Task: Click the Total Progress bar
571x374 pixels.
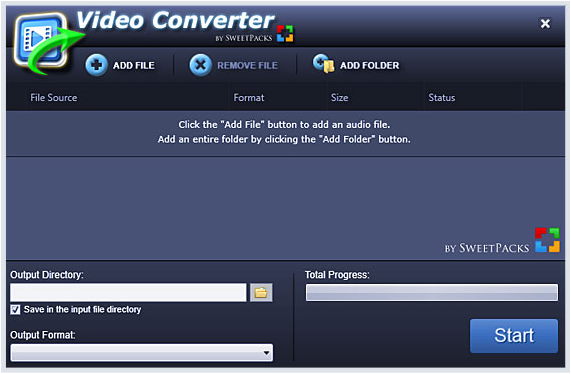Action: [432, 292]
